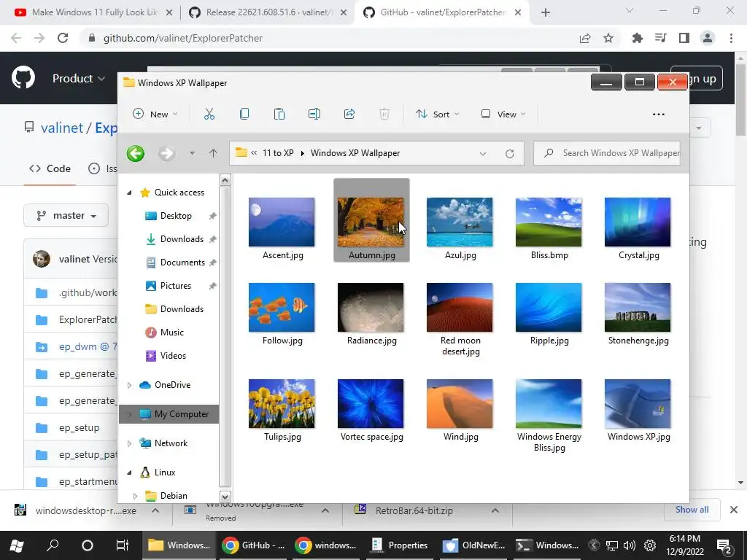
Task: Click the Search Windows XP Wallpaper field
Action: 607,153
